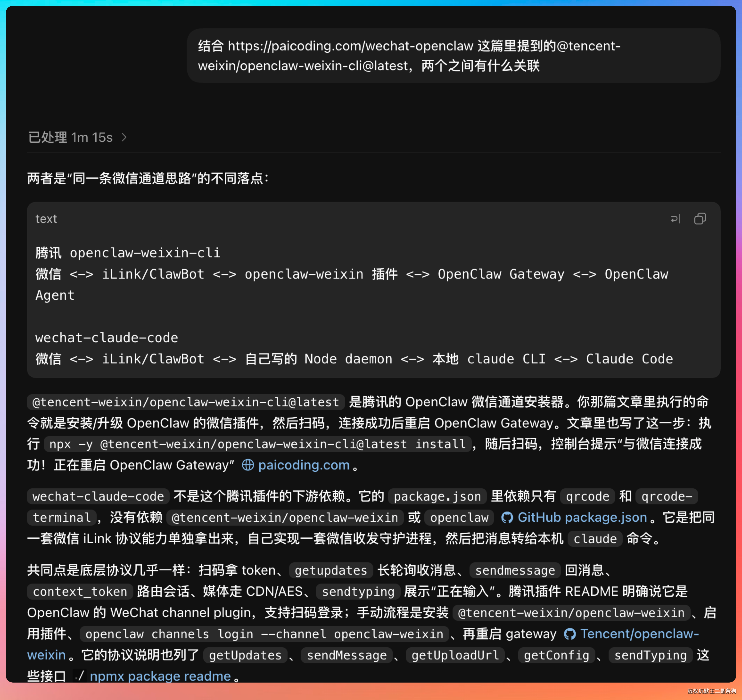Image resolution: width=742 pixels, height=700 pixels.
Task: Click the inline code "getConfig"
Action: pyautogui.click(x=556, y=655)
